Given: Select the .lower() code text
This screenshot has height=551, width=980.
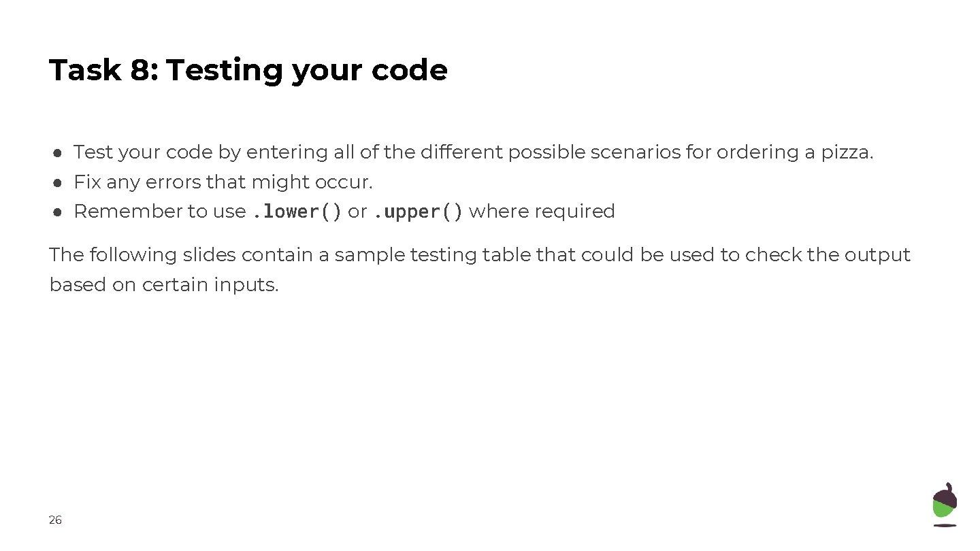Looking at the screenshot, I should 297,212.
